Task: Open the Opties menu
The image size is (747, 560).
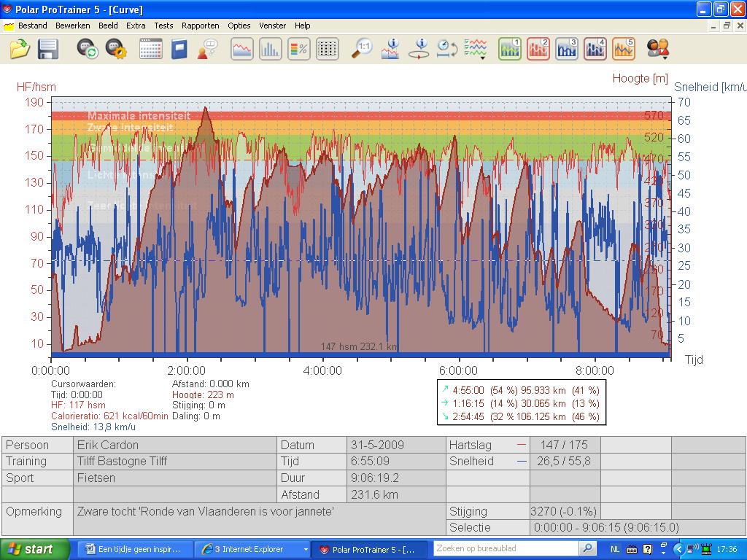Action: click(239, 26)
